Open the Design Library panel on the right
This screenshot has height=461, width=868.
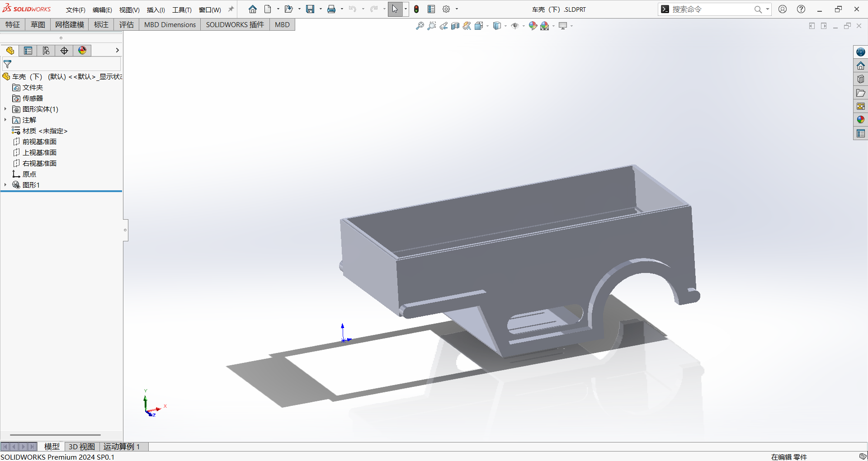click(x=861, y=79)
